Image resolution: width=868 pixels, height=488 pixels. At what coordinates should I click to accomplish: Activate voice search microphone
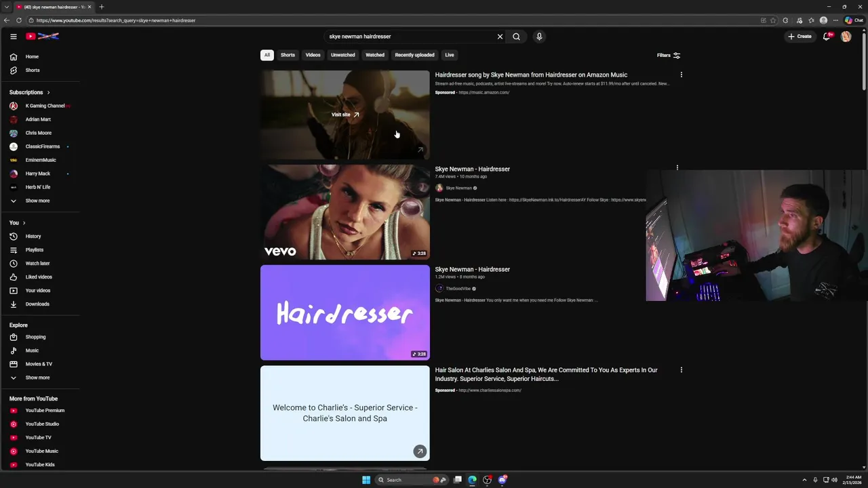pyautogui.click(x=539, y=37)
